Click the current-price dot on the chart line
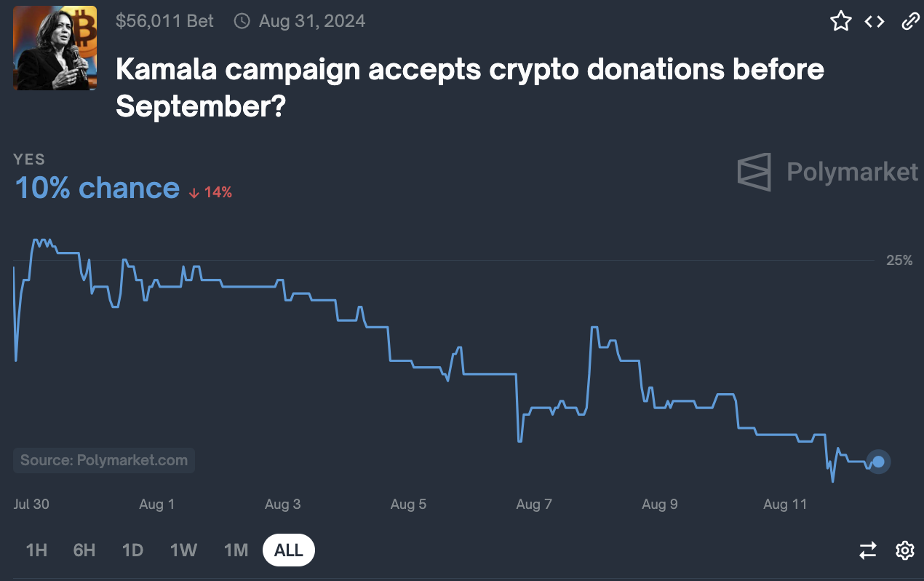924x581 pixels. click(x=878, y=462)
